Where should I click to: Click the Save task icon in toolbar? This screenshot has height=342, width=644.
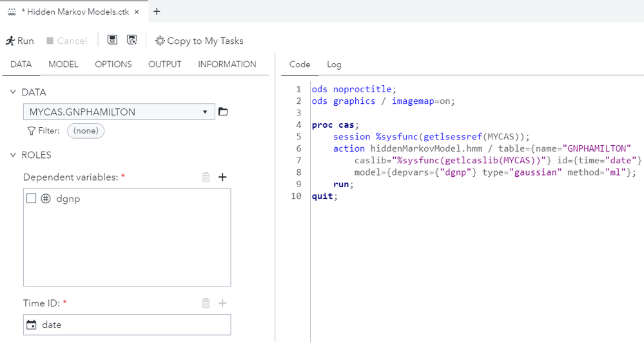coord(112,40)
